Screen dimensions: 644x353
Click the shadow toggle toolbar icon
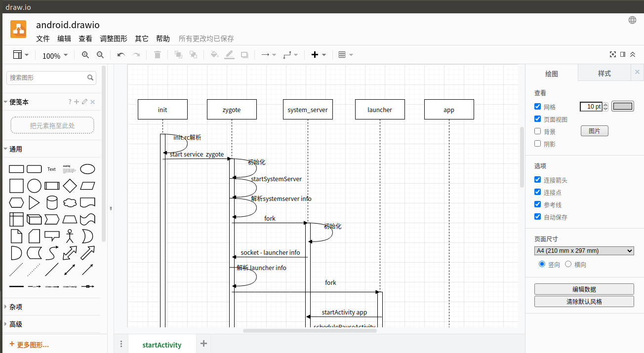(x=244, y=55)
